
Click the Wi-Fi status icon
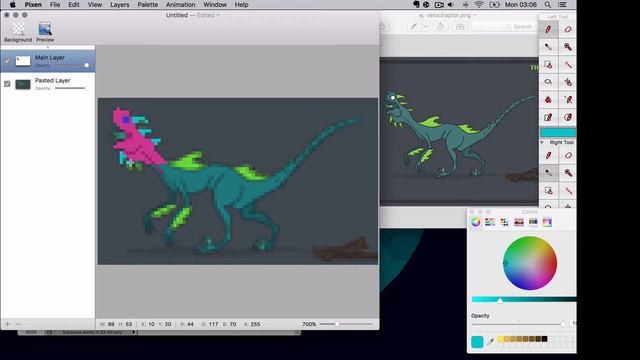click(479, 4)
